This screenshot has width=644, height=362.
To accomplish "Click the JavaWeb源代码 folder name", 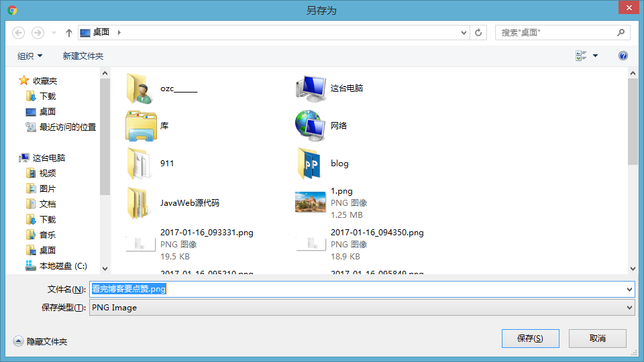I will tap(190, 202).
